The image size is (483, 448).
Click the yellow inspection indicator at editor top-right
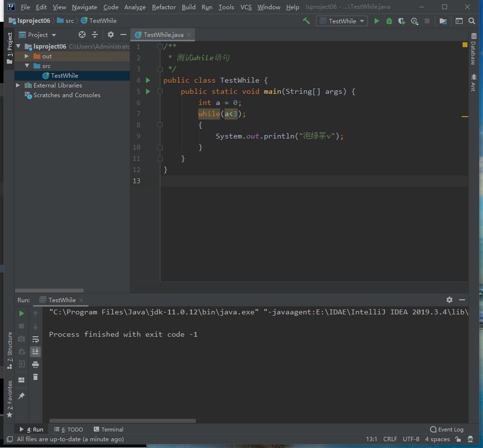click(x=465, y=45)
